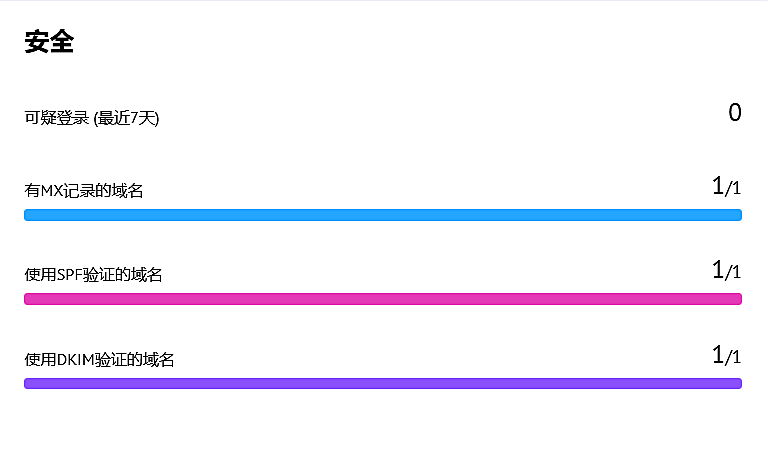The height and width of the screenshot is (474, 768).
Task: Click the DKIM acronym in the label
Action: [76, 360]
